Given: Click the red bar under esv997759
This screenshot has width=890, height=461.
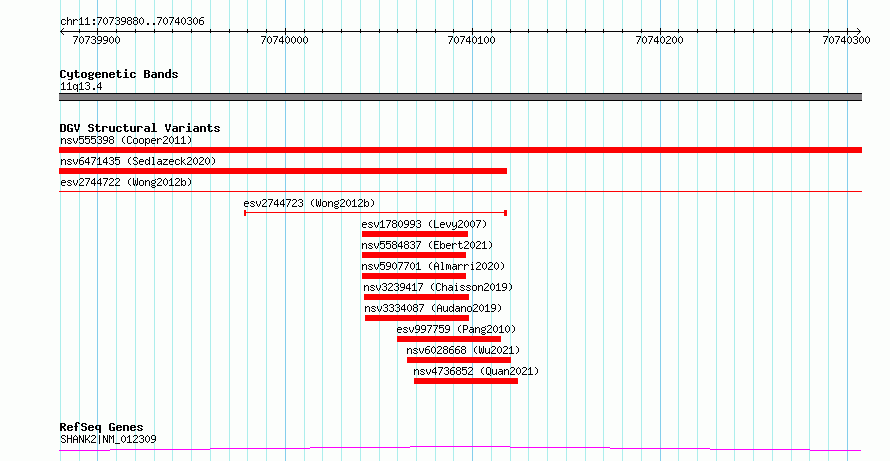Looking at the screenshot, I should point(449,339).
